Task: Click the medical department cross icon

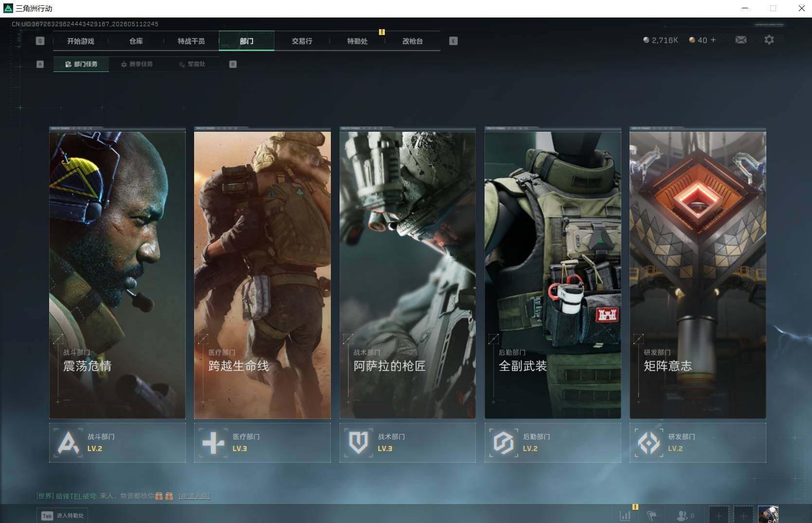Action: 213,443
